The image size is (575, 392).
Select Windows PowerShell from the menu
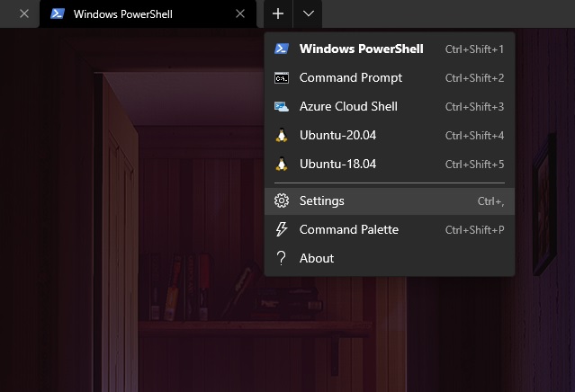coord(390,49)
